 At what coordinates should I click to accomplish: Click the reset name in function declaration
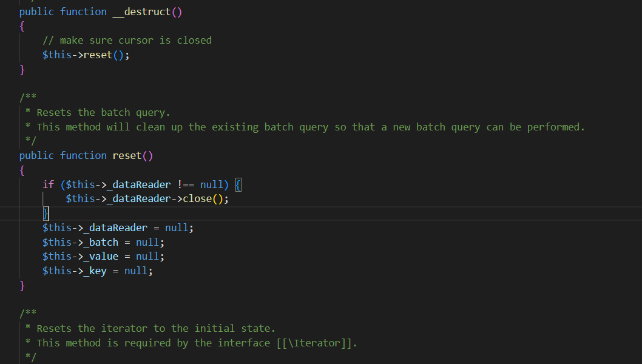(x=127, y=155)
